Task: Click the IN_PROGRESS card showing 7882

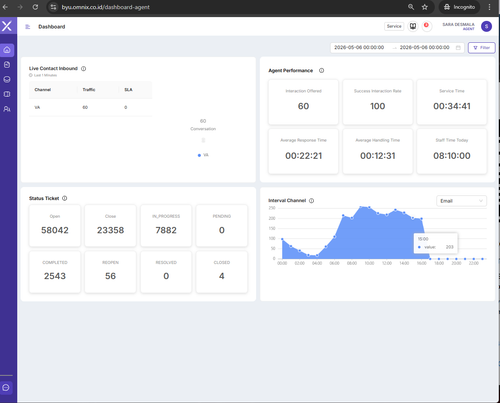Action: click(166, 226)
